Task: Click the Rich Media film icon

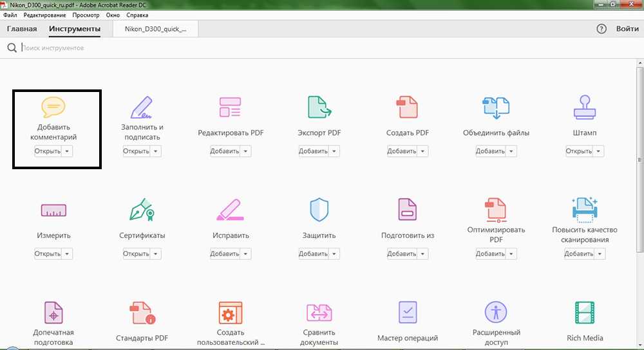Action: click(x=584, y=313)
